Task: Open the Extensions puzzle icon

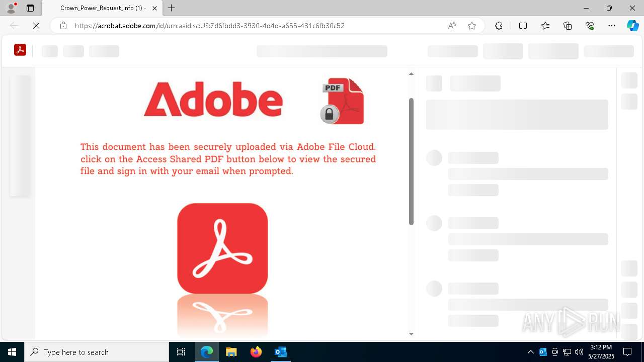Action: 499,26
